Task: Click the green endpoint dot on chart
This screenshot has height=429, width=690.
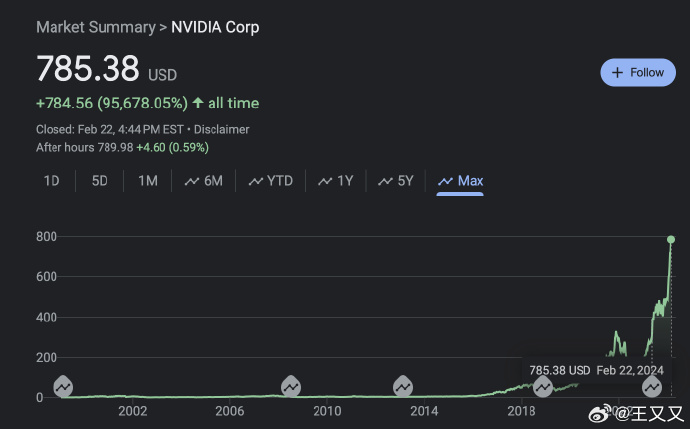Action: (671, 239)
